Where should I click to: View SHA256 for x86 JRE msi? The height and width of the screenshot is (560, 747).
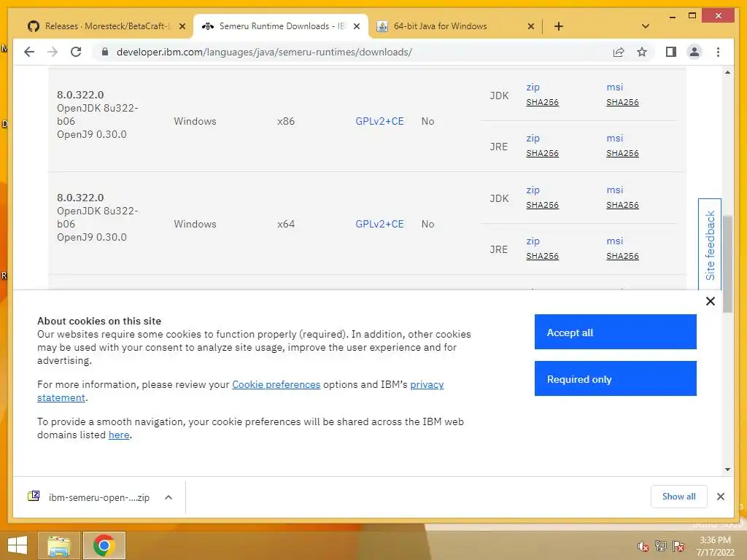(622, 153)
